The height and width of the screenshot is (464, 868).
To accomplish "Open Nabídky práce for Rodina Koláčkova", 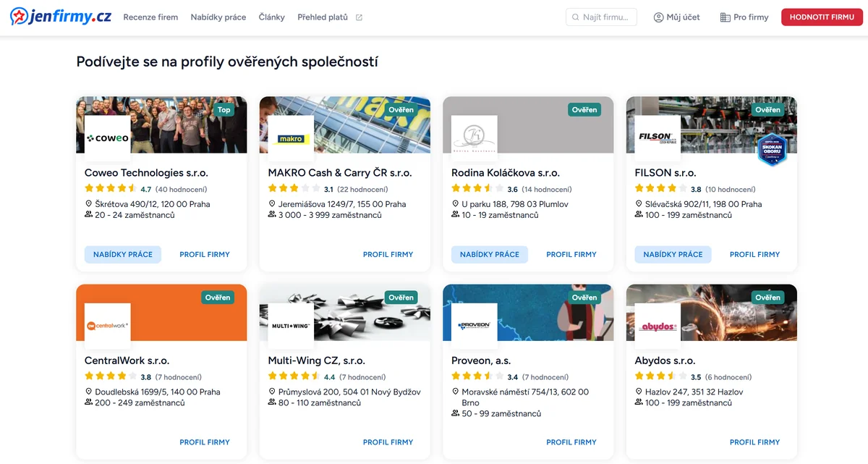I will 490,255.
